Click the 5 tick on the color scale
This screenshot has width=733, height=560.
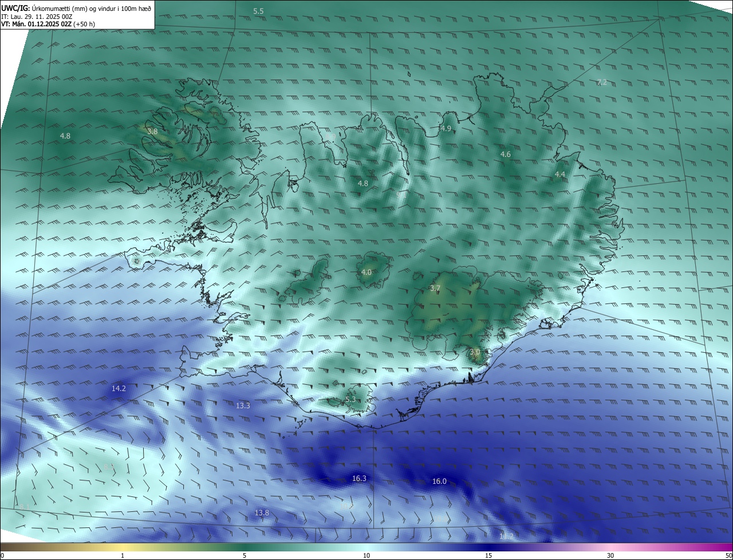click(245, 555)
